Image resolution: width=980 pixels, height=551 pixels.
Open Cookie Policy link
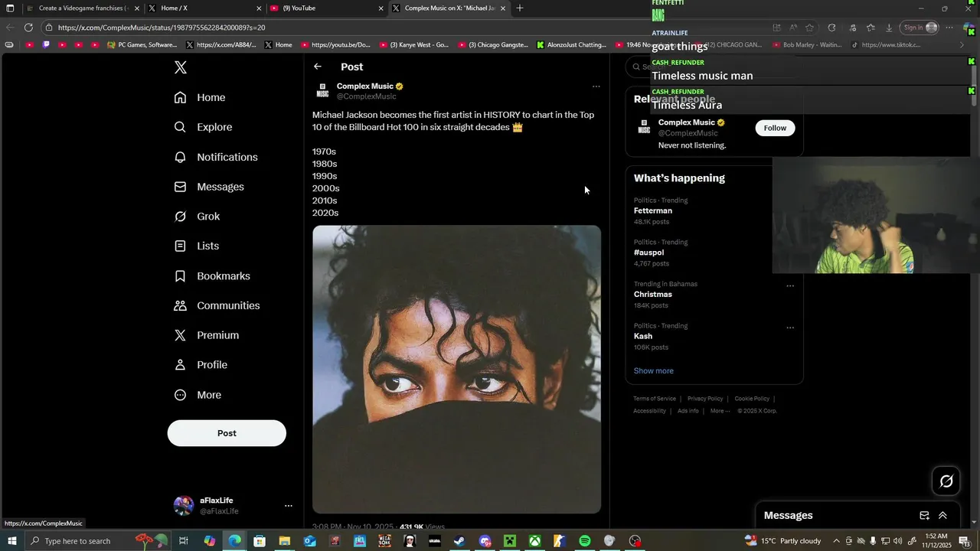pos(752,399)
